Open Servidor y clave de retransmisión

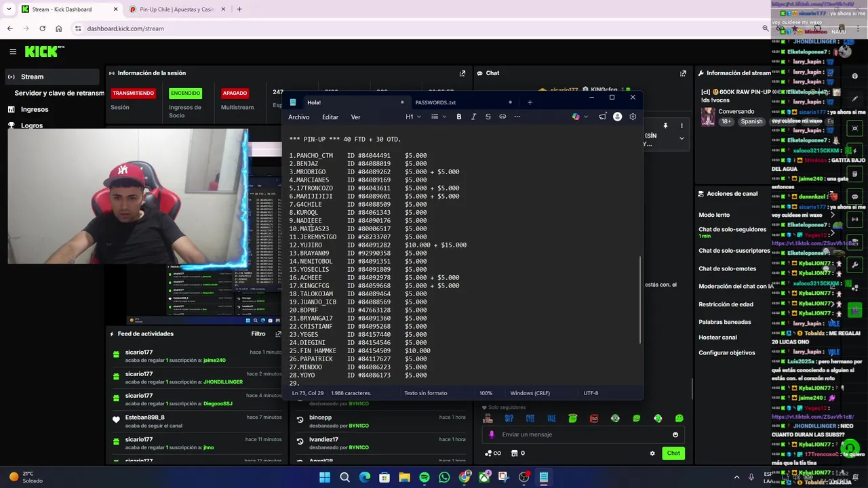59,93
